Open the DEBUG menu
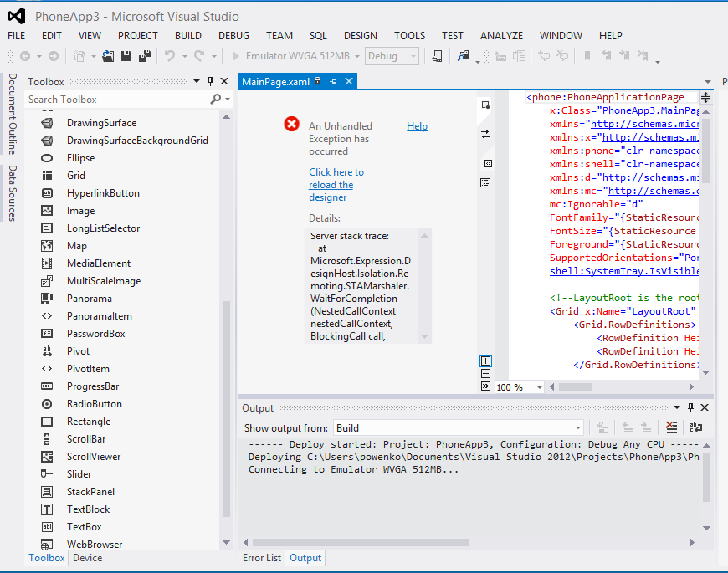 pyautogui.click(x=233, y=36)
